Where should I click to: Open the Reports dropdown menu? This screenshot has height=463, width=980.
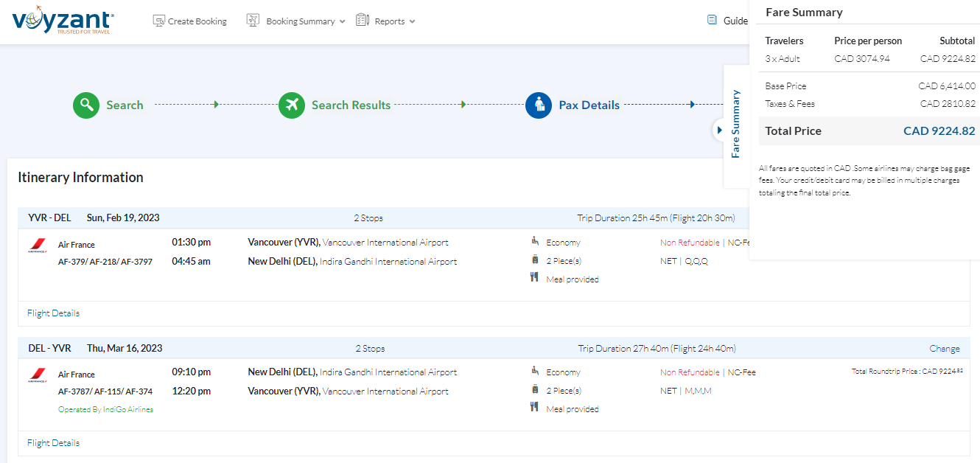[x=385, y=21]
